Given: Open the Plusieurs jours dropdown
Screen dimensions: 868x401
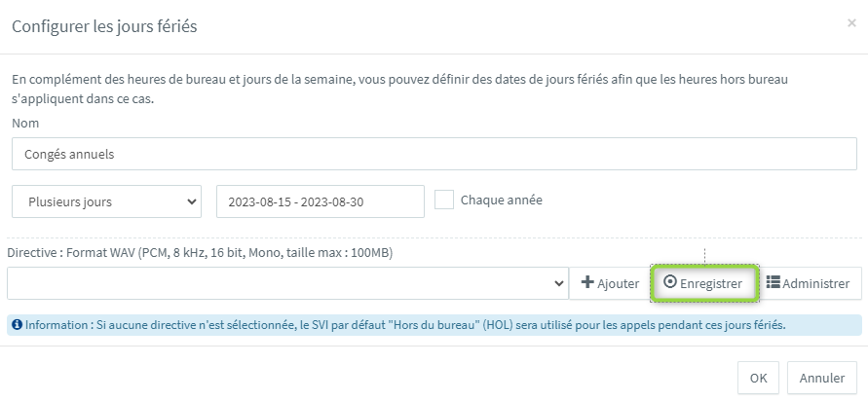Looking at the screenshot, I should [x=107, y=201].
